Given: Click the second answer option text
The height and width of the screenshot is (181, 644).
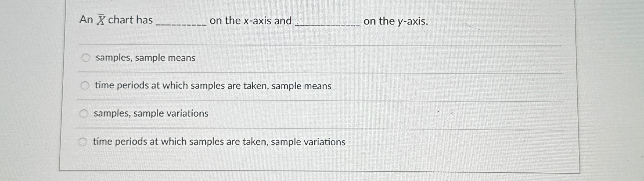Looking at the screenshot, I should click(212, 86).
